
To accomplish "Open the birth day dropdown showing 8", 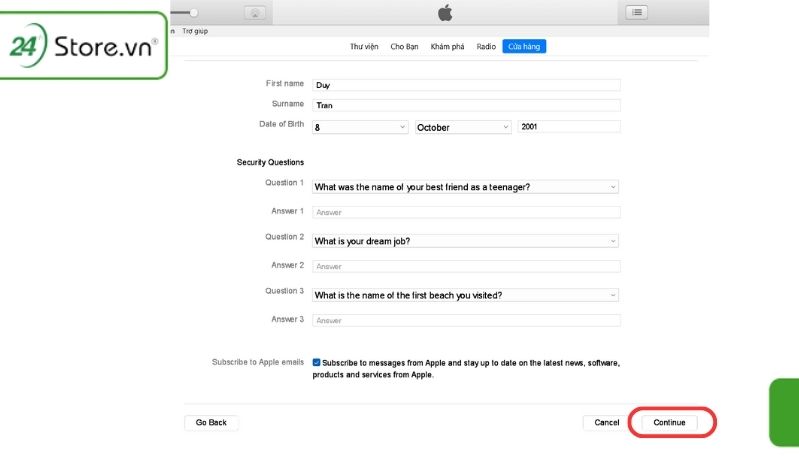I will pos(360,127).
